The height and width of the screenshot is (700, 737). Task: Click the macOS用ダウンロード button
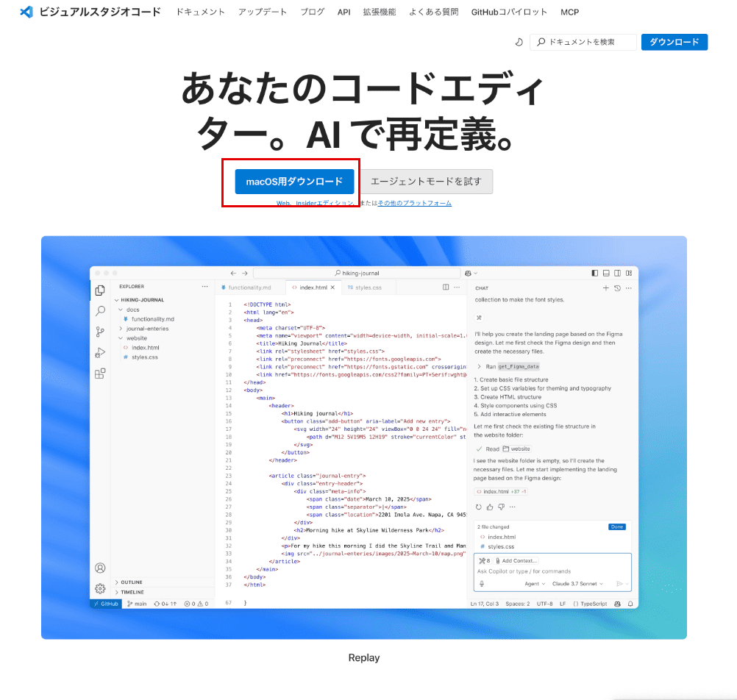295,182
